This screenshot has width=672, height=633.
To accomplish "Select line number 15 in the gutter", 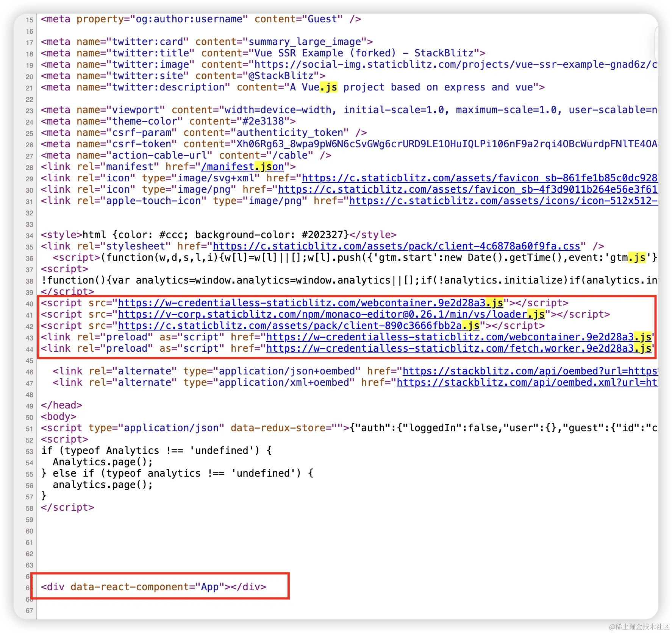I will click(29, 19).
